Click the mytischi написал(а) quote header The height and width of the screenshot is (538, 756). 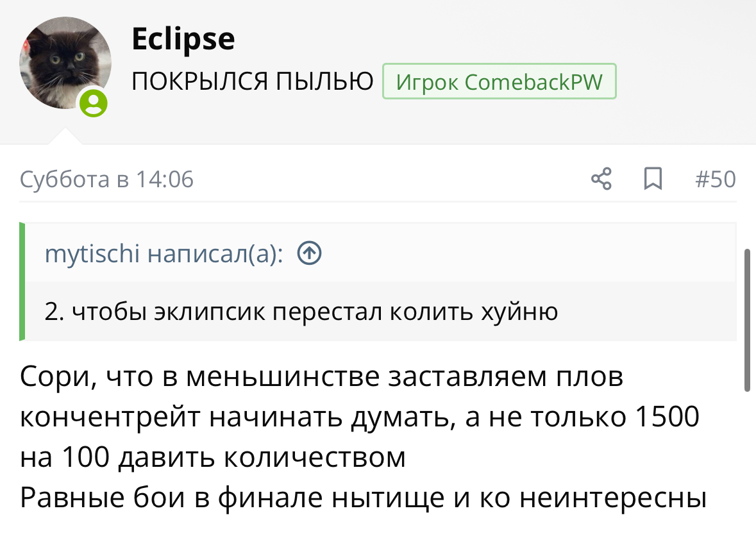click(x=164, y=254)
